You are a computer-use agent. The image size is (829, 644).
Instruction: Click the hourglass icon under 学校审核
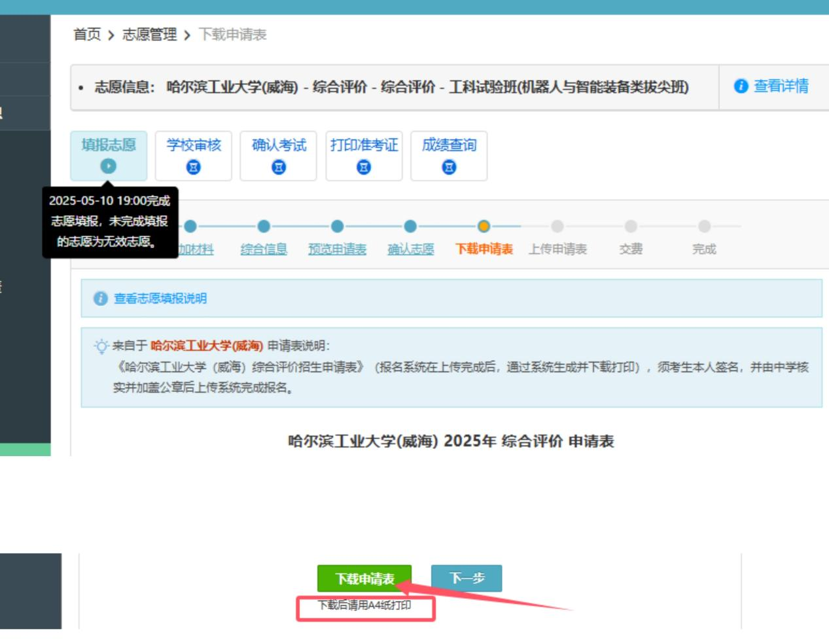point(194,167)
